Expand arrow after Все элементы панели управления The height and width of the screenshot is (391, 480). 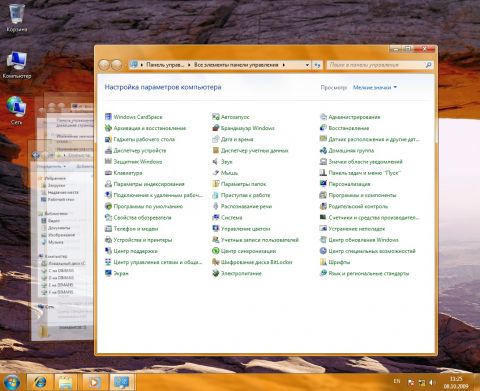[284, 65]
